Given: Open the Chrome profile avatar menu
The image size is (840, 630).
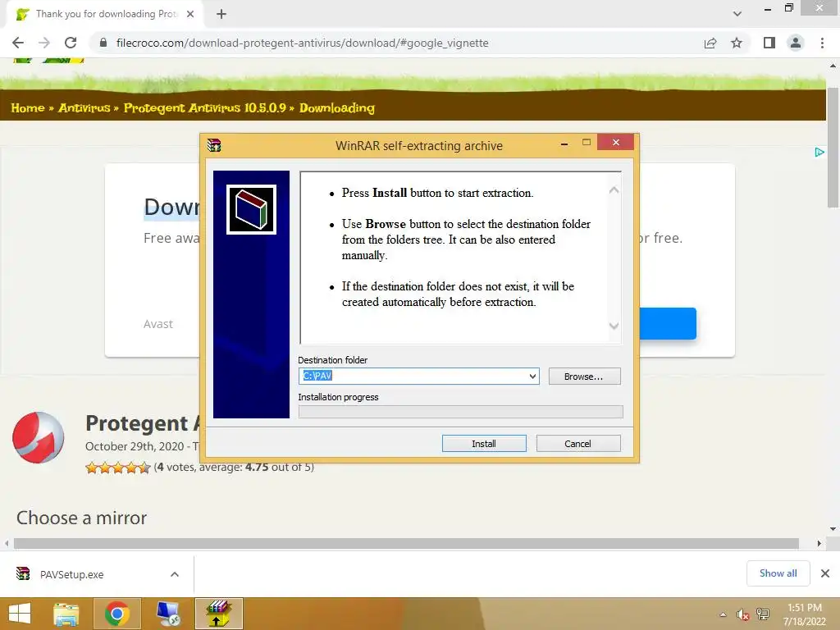Looking at the screenshot, I should (796, 43).
